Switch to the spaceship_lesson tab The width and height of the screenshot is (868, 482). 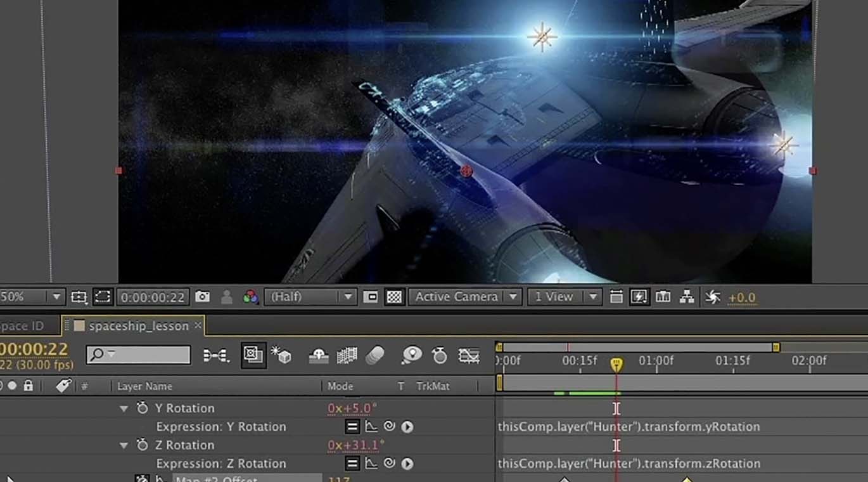tap(139, 325)
